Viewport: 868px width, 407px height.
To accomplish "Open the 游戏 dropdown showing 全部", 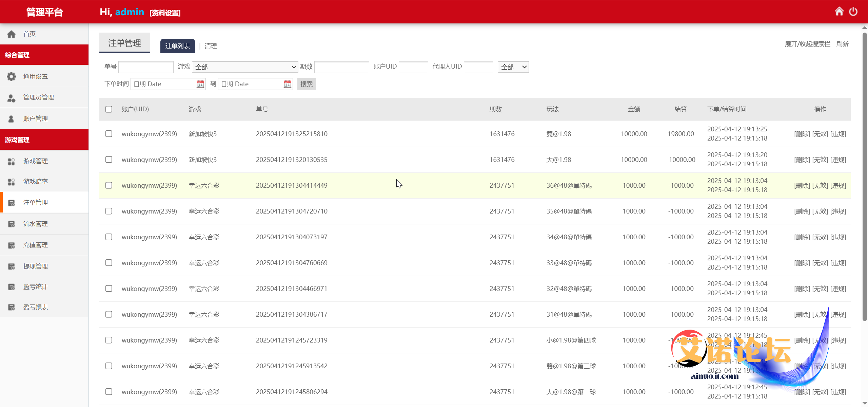I will [245, 67].
